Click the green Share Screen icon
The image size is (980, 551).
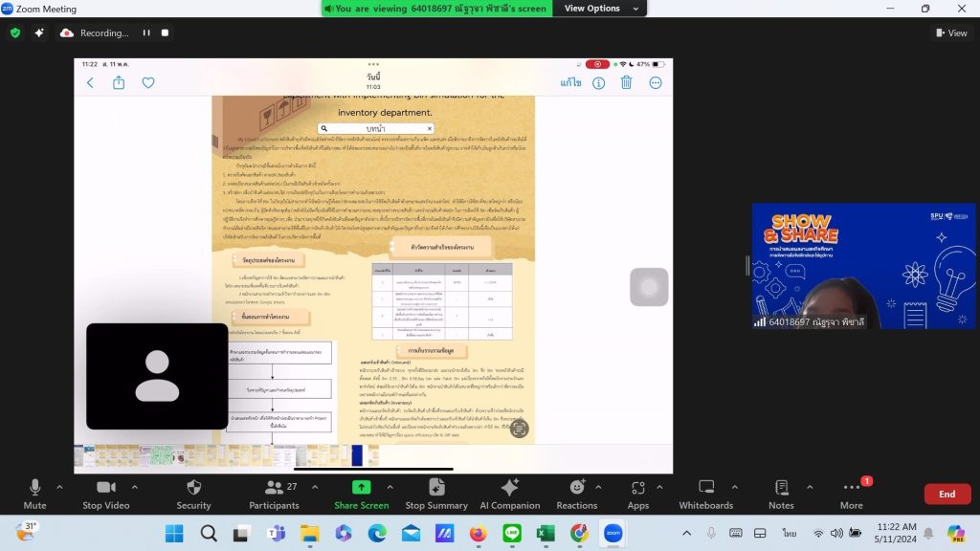pyautogui.click(x=361, y=487)
